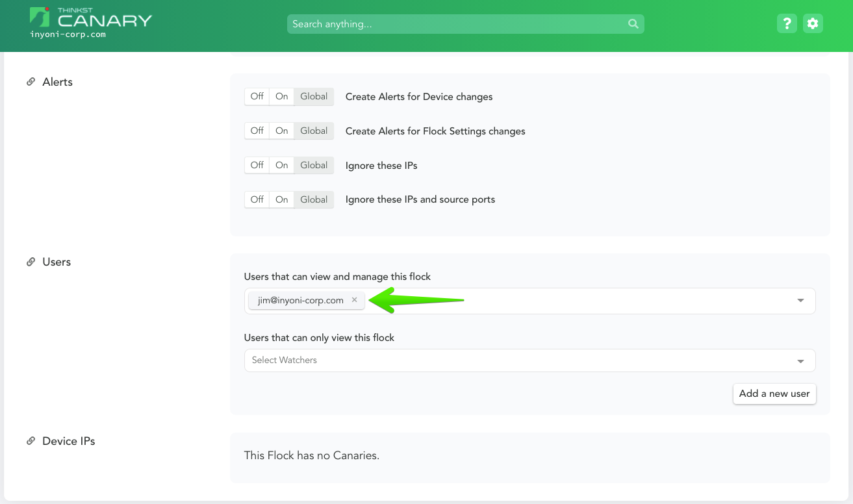Set Device changes alerts to On

coord(281,96)
